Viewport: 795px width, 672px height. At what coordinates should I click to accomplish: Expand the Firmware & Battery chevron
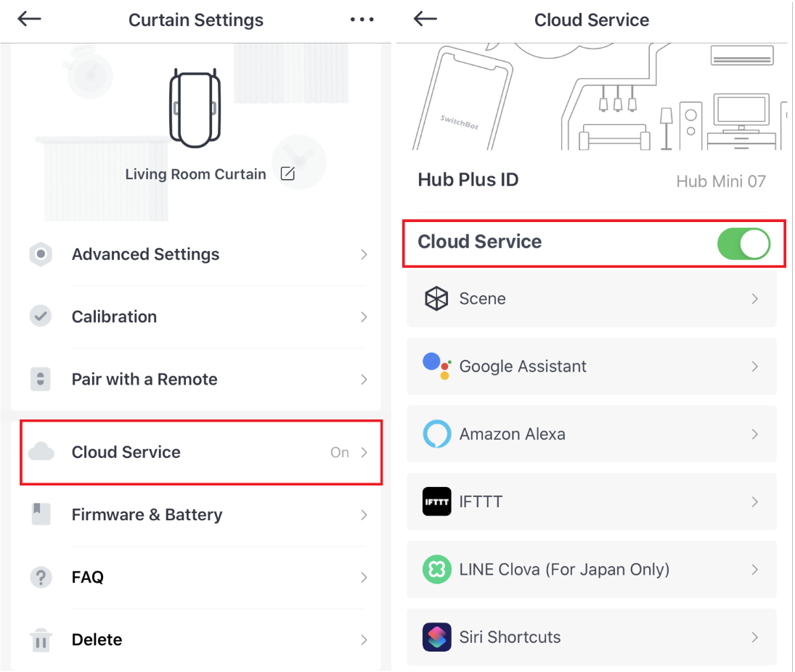pos(364,515)
